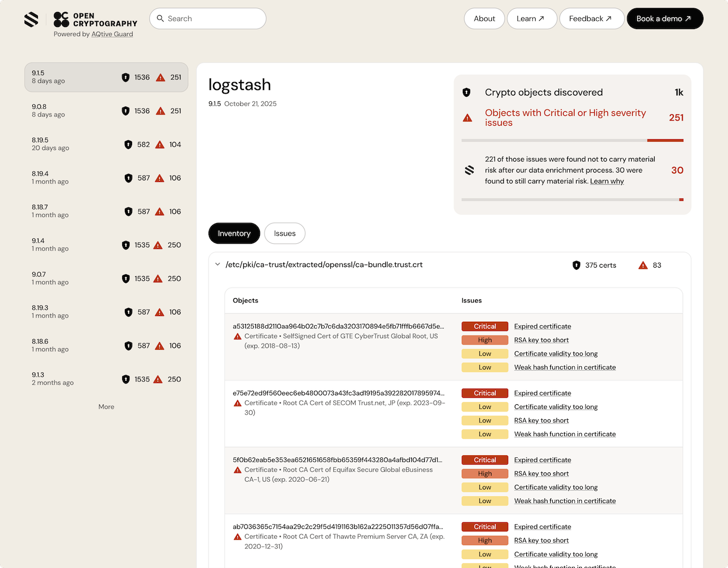Click Low badge beside Weak hash for e75e72ed9f
This screenshot has height=568, width=728.
(485, 434)
